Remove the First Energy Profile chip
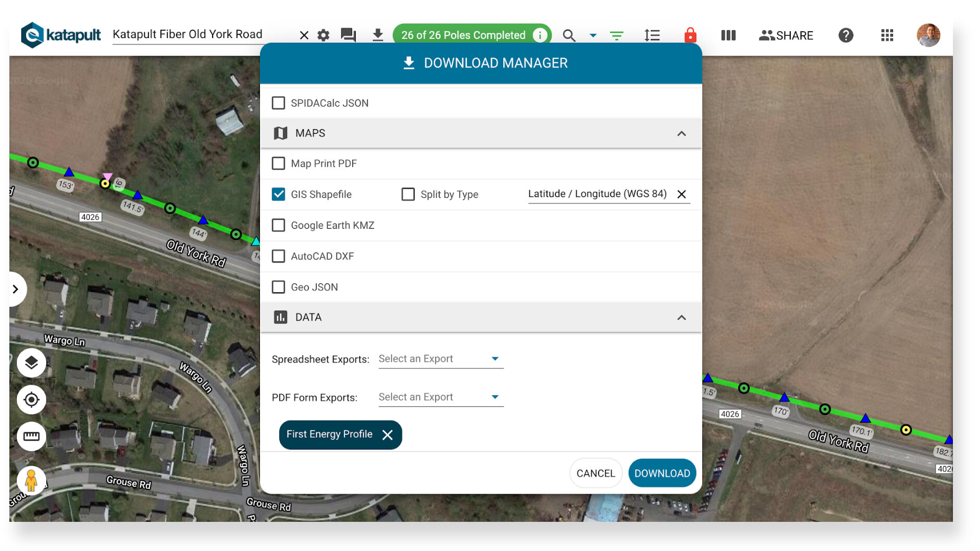Image resolution: width=980 pixels, height=551 pixels. pyautogui.click(x=388, y=435)
